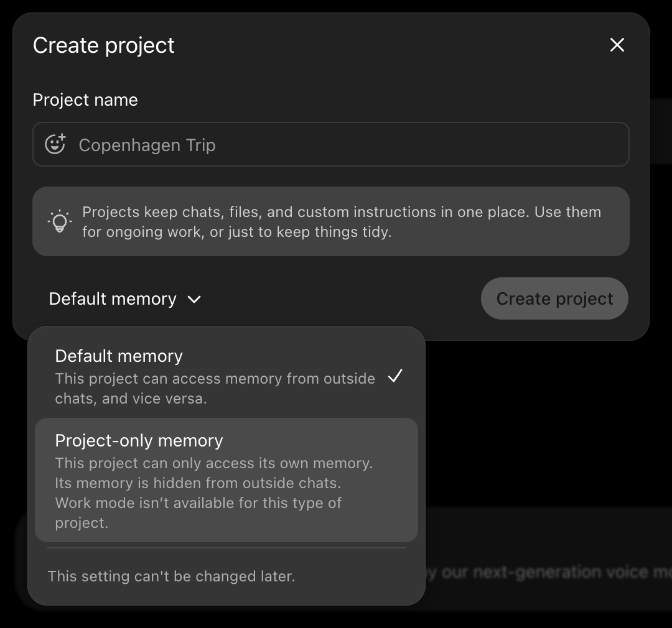
Task: Click the Projects keep chats tip text
Action: (342, 221)
